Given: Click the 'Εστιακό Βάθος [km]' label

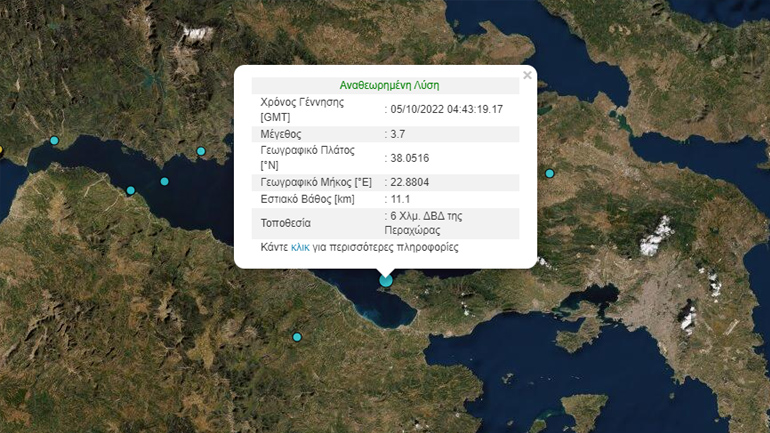Looking at the screenshot, I should click(307, 199).
